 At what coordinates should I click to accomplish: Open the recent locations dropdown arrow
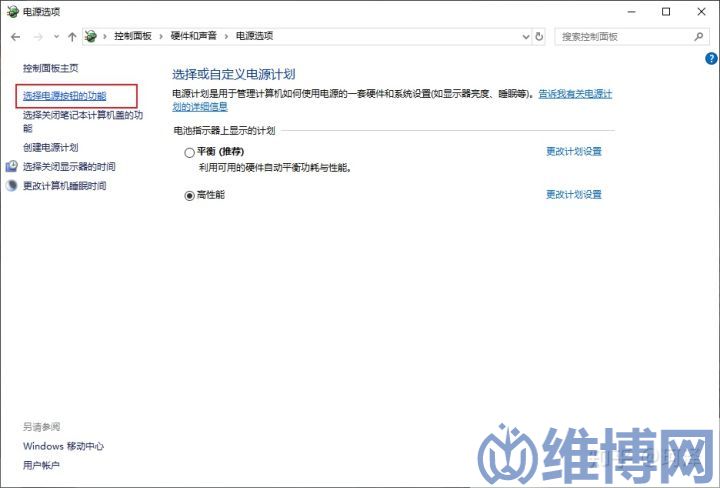point(56,37)
